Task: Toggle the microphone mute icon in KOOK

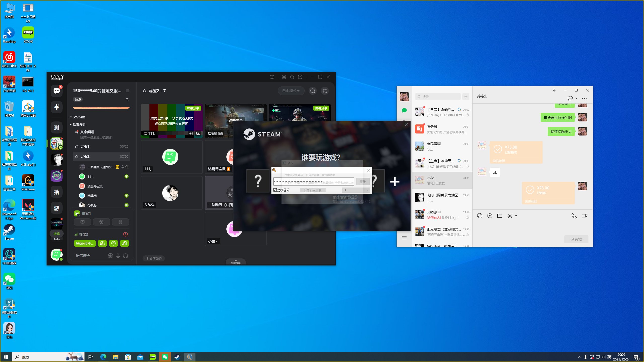Action: point(118,256)
